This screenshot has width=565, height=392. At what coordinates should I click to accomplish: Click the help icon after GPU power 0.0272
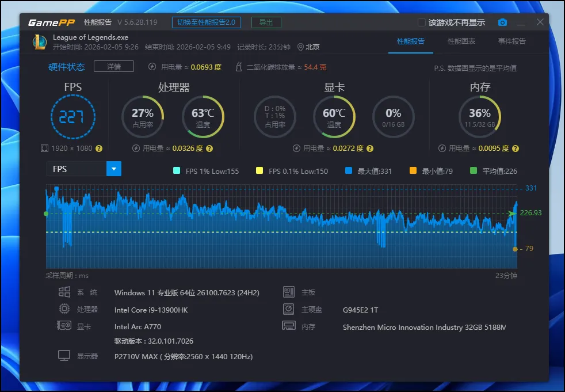(370, 148)
